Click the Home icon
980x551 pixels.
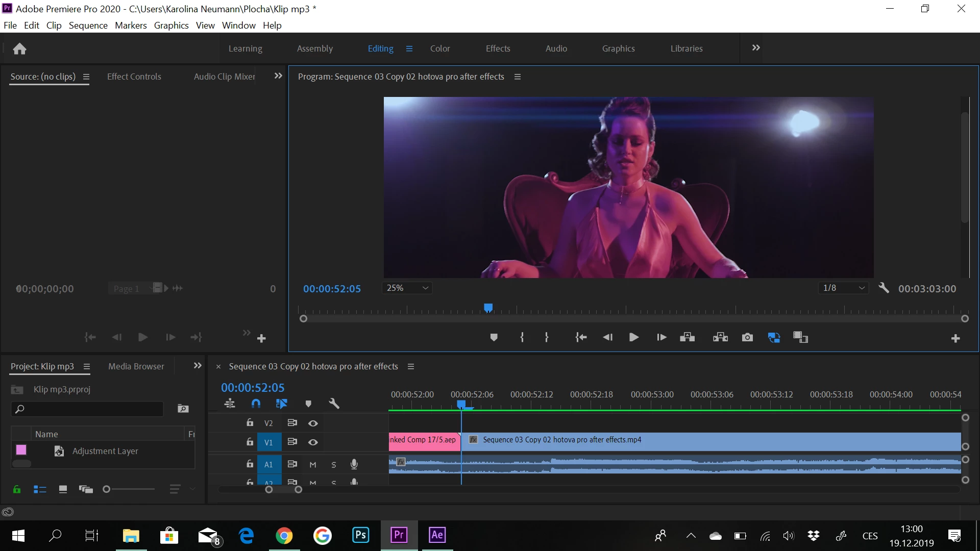[x=19, y=49]
